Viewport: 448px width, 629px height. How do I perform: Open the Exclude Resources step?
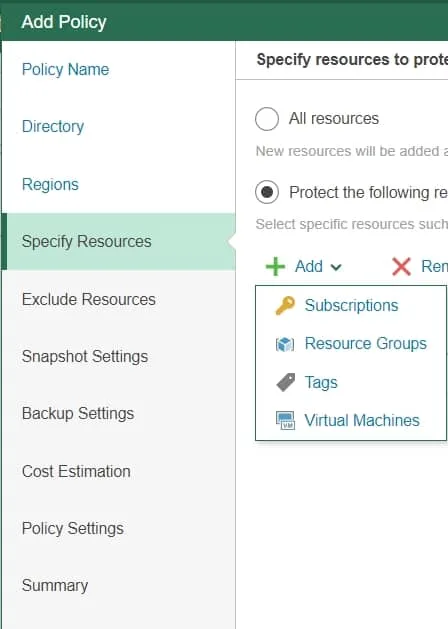tap(89, 299)
